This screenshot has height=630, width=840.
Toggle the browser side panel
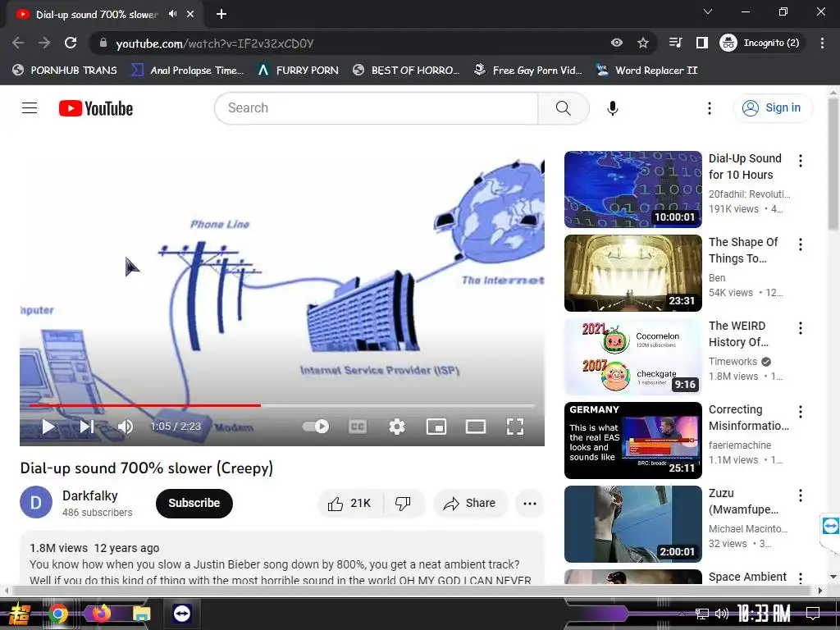(702, 43)
